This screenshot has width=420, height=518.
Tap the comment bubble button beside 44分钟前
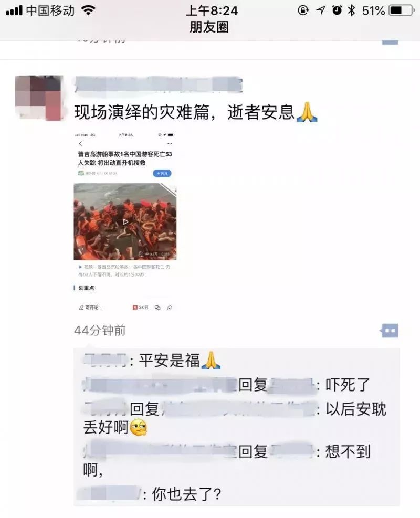pos(389,330)
